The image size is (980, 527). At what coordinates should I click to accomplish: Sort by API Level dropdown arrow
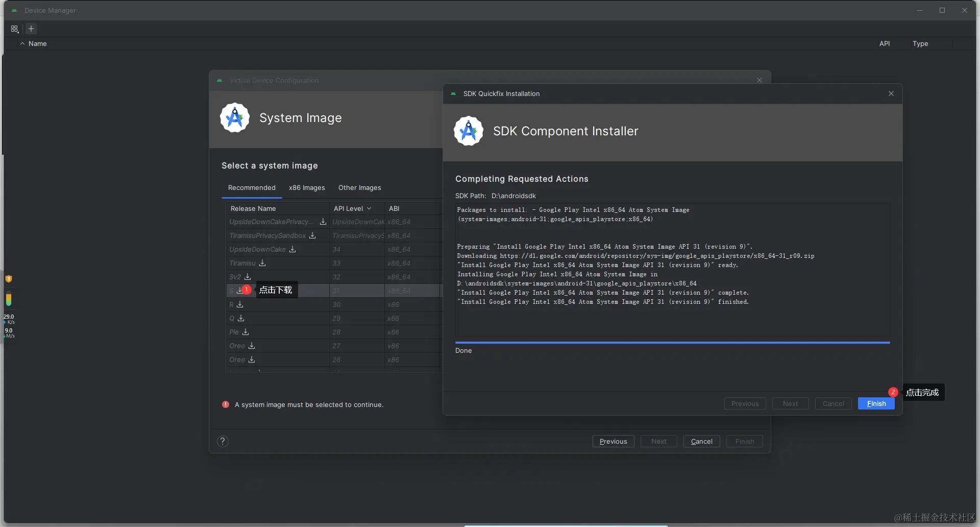pyautogui.click(x=369, y=208)
